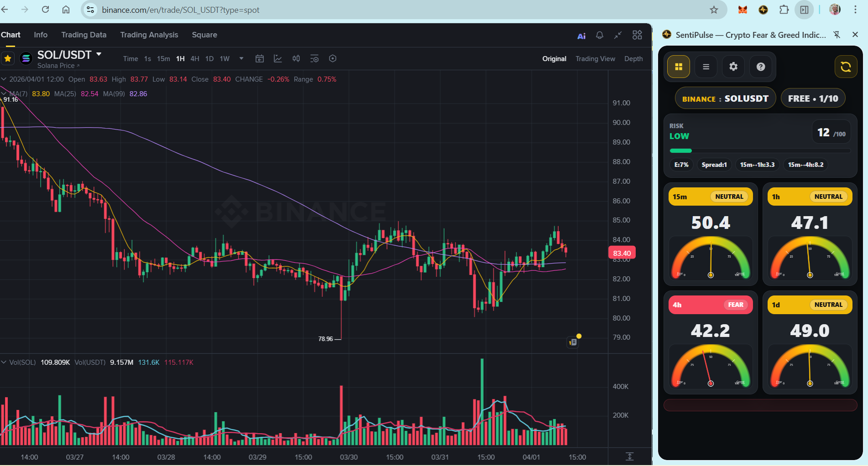Open technical indicators line-chart icon

278,58
